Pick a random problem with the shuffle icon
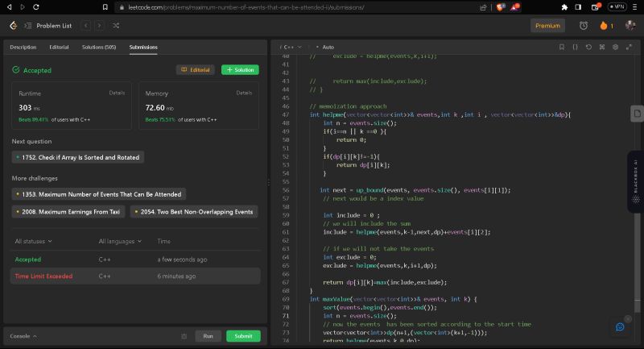The width and height of the screenshot is (644, 349). 116,26
